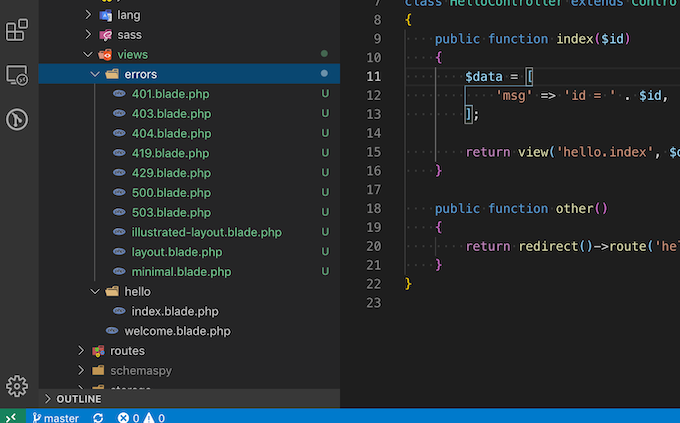Open 404.blade.php file

(x=171, y=133)
